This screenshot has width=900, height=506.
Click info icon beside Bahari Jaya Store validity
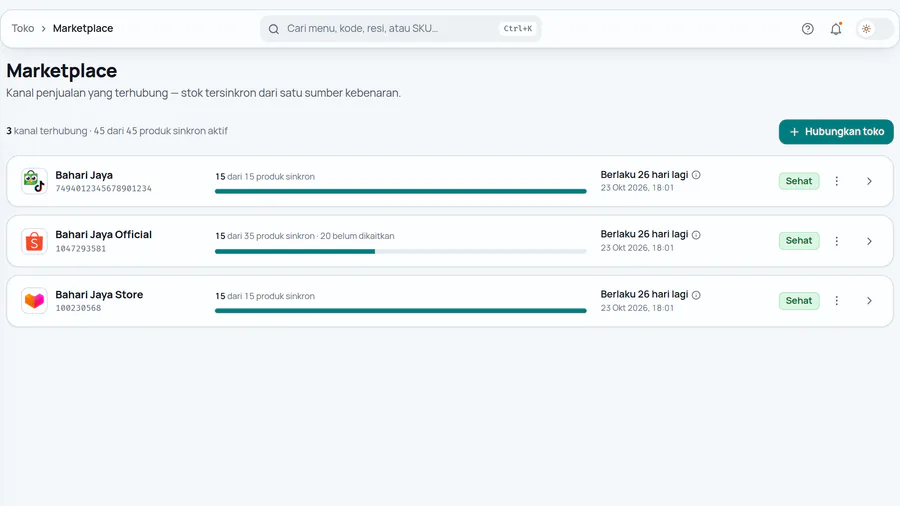click(x=696, y=295)
